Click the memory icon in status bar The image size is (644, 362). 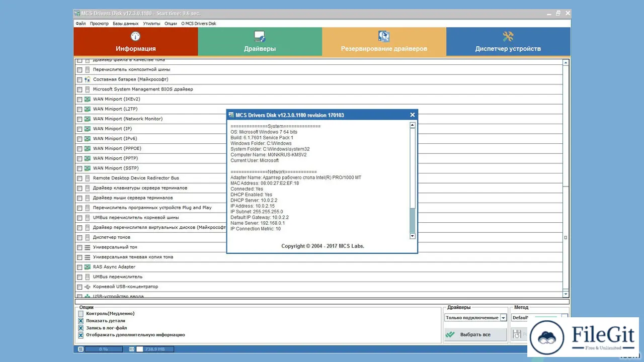132,349
